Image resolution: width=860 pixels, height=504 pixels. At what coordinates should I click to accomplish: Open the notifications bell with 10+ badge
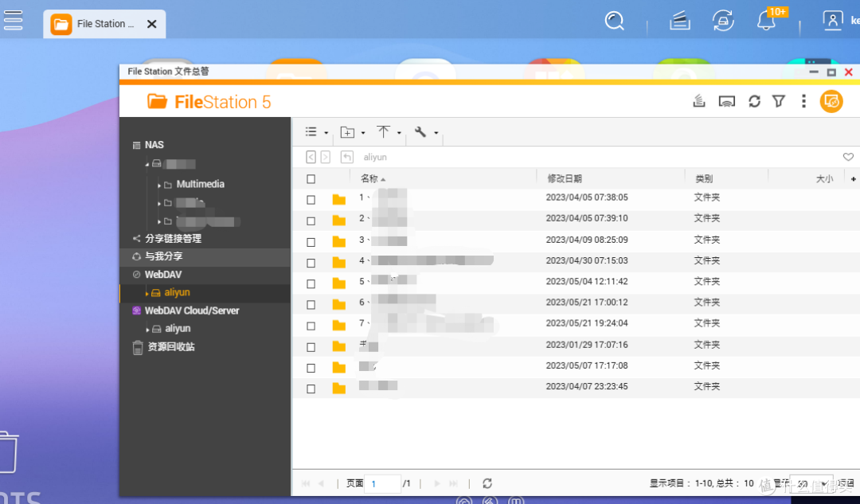(764, 21)
